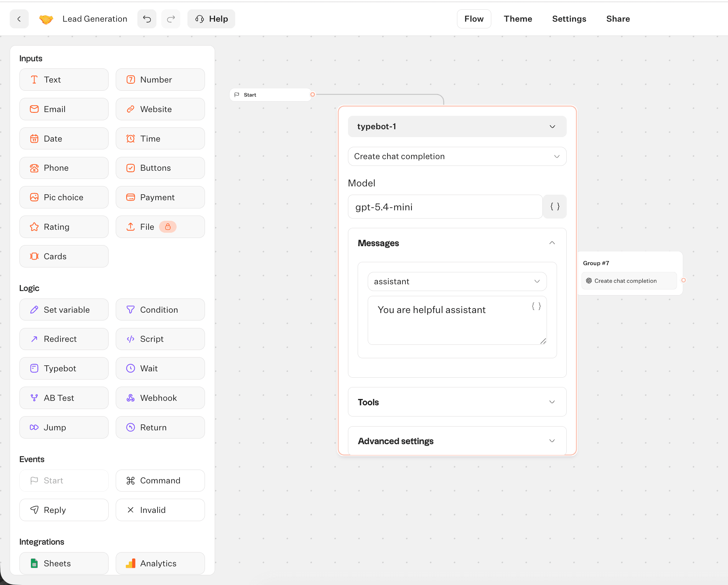Screen dimensions: 728x585
Task: Insert variable into the Model field
Action: (x=555, y=207)
